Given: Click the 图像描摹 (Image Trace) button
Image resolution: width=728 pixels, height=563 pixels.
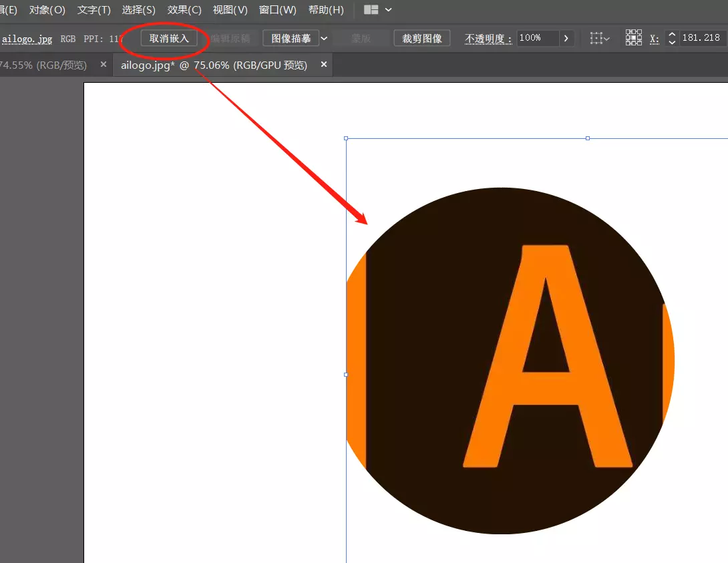Looking at the screenshot, I should click(x=291, y=39).
